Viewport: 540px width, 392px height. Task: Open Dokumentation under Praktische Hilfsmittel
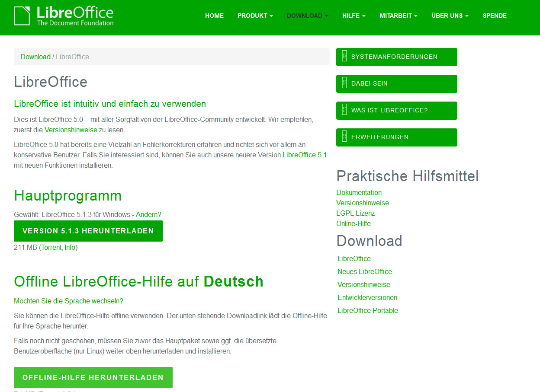pos(359,192)
